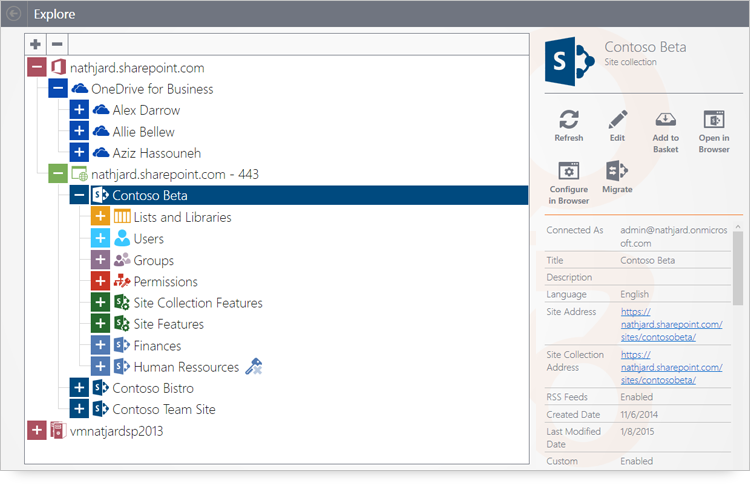The image size is (750, 485).
Task: Open the Site Address hyperlink
Action: pos(672,324)
